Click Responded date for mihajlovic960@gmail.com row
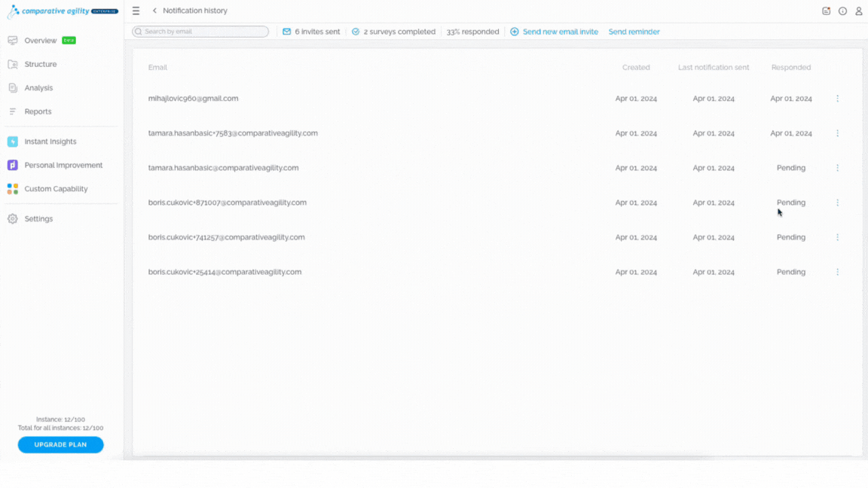 (791, 99)
